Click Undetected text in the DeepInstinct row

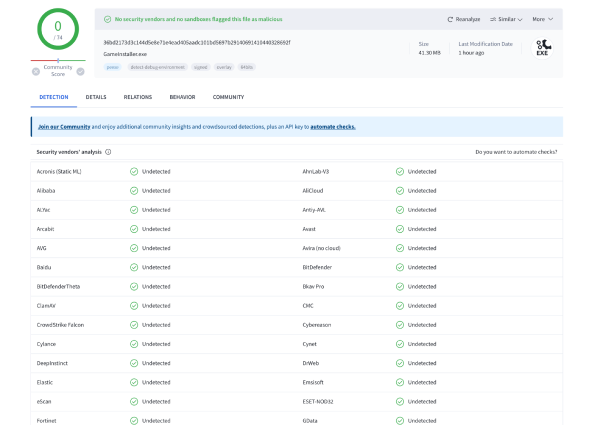(x=156, y=363)
